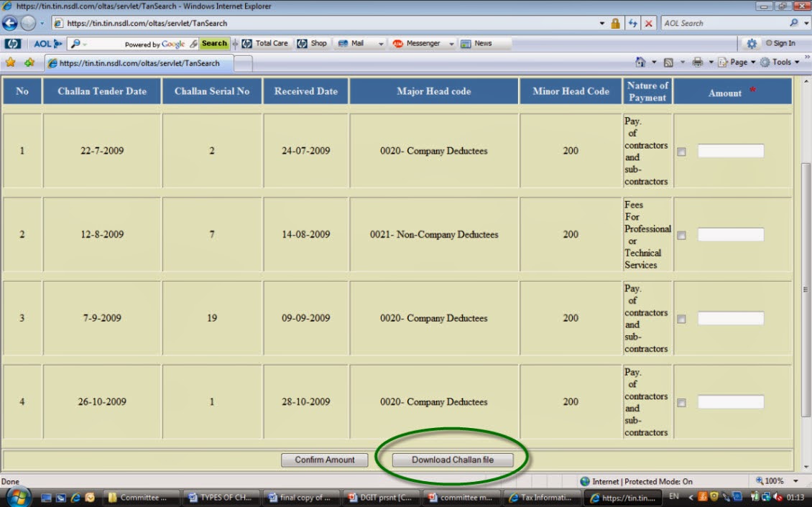Click the Show Desktop quick launch icon
812x507 pixels.
click(46, 498)
